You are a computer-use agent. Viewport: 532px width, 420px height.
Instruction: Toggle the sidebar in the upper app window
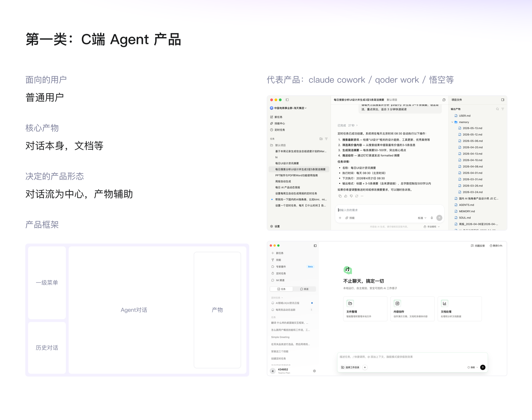(287, 100)
